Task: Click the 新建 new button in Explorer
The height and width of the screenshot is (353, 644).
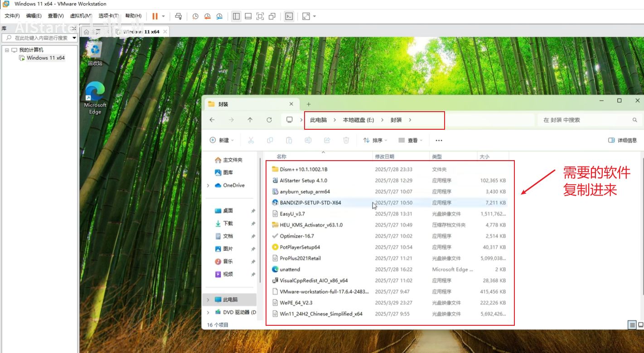Action: 222,140
